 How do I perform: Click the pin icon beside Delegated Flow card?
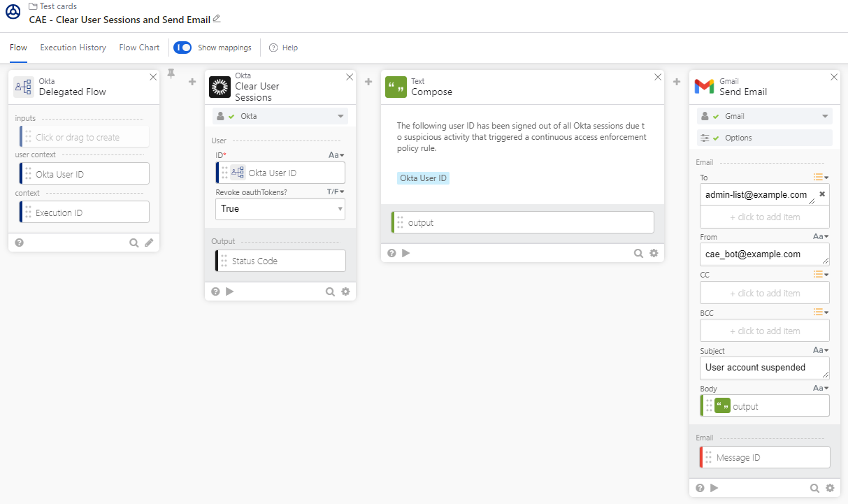pyautogui.click(x=171, y=73)
